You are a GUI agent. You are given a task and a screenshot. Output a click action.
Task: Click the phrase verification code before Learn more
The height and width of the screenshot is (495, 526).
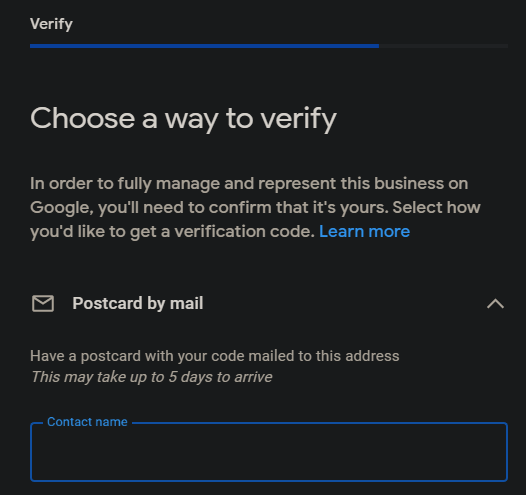pos(244,231)
